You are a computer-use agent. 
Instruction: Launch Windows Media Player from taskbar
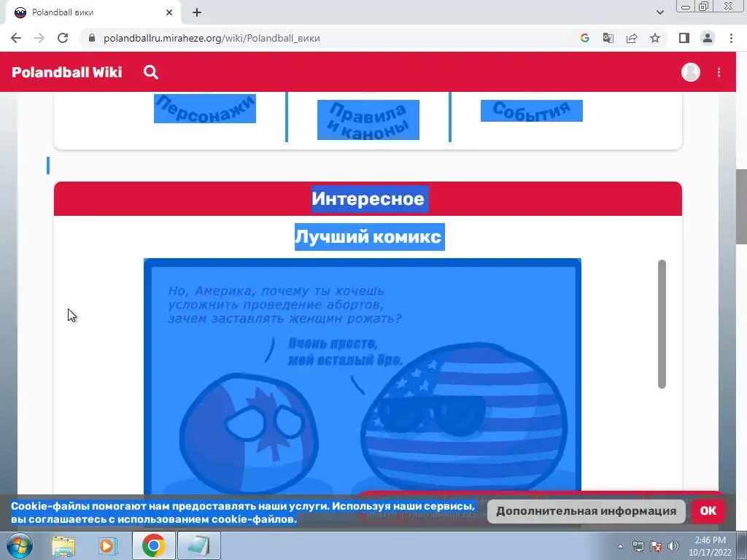tap(108, 545)
